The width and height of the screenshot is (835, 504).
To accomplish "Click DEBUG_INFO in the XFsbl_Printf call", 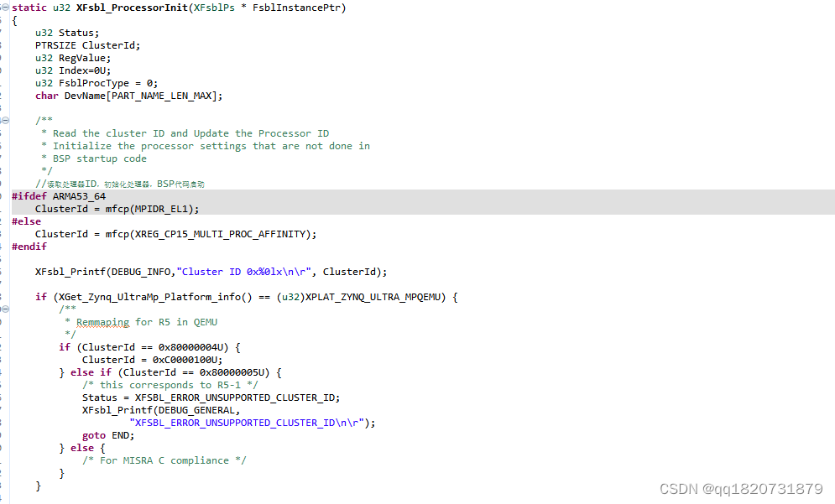I will coord(141,272).
